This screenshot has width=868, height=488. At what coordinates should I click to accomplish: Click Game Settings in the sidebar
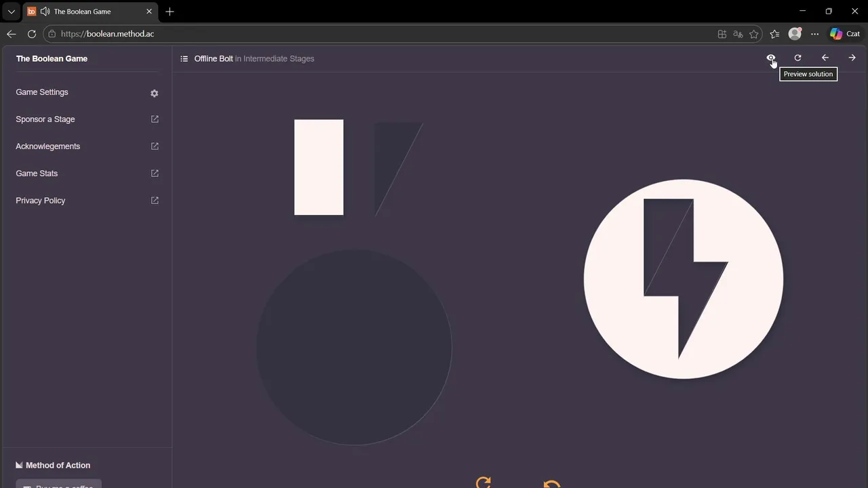(42, 92)
